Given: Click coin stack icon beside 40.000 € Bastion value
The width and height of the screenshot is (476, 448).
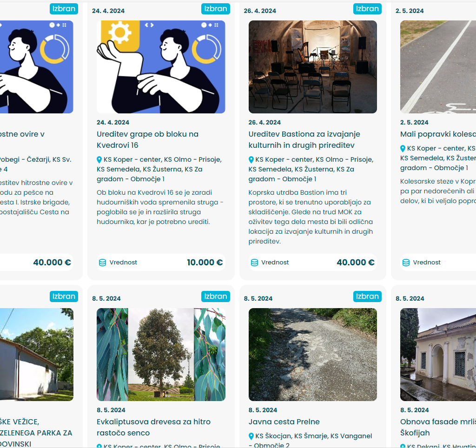Looking at the screenshot, I should pos(254,263).
